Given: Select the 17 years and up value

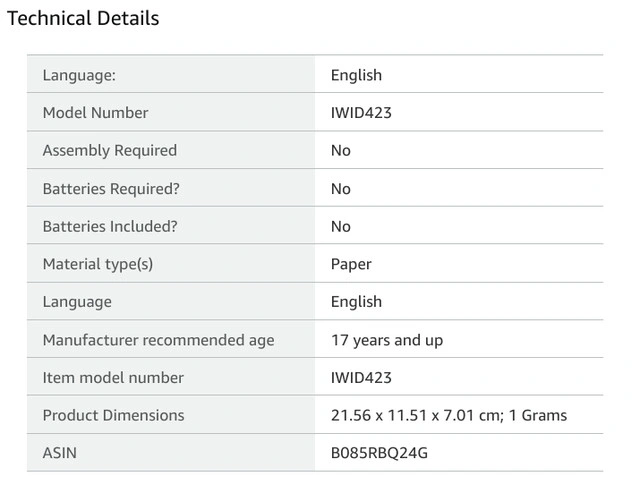Looking at the screenshot, I should pos(387,340).
